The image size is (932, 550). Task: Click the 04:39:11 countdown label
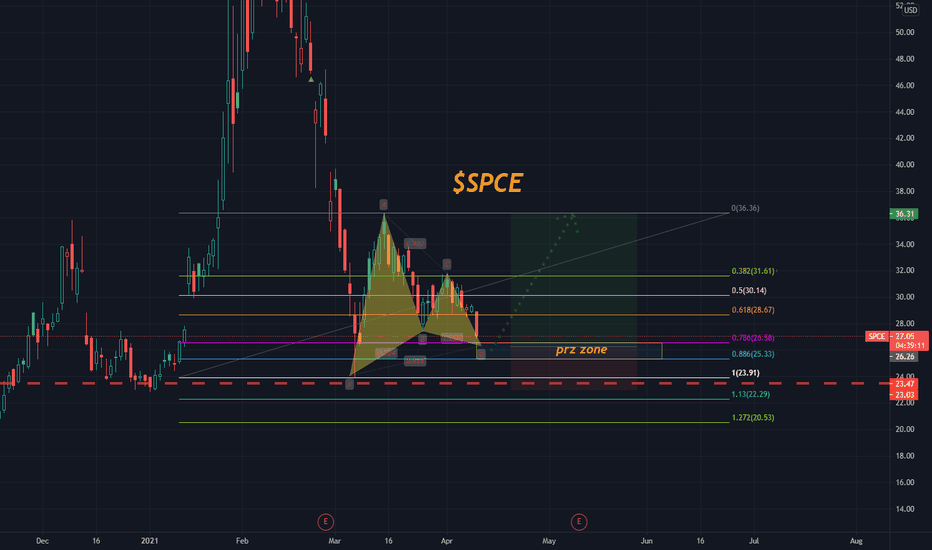click(909, 345)
